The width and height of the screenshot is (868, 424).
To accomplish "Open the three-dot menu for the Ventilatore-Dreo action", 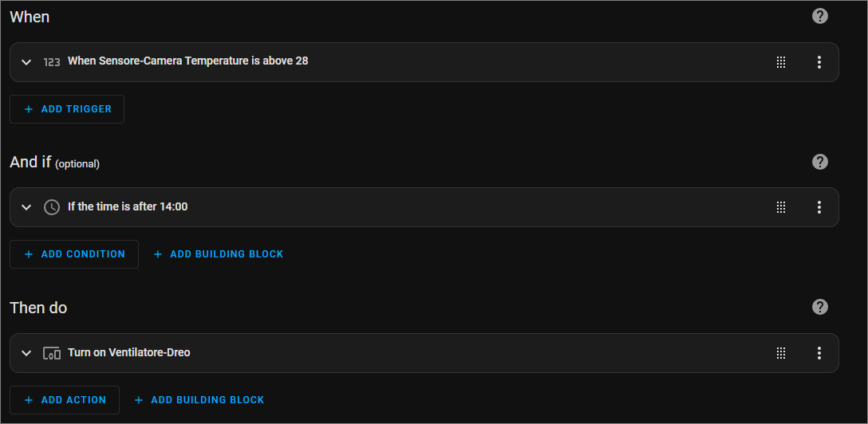I will coord(819,353).
